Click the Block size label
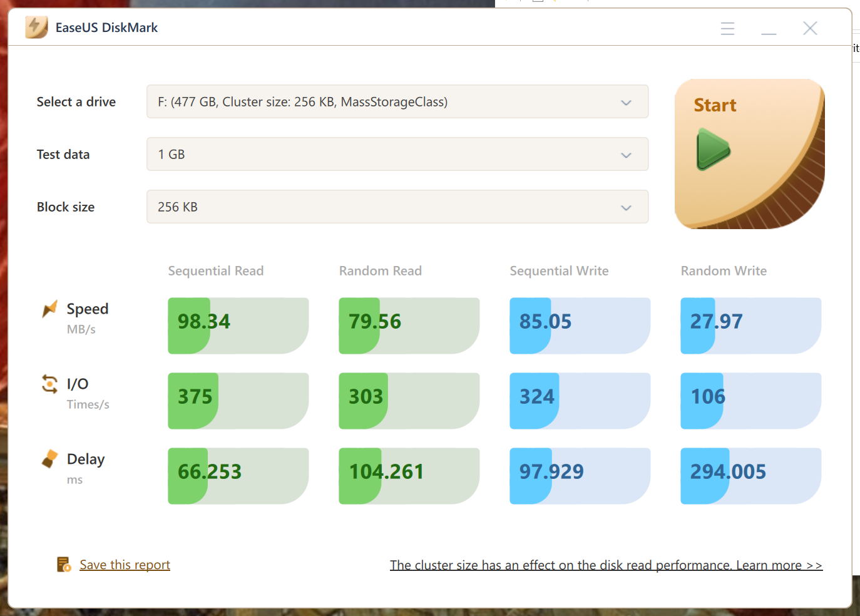This screenshot has width=860, height=616. 66,207
